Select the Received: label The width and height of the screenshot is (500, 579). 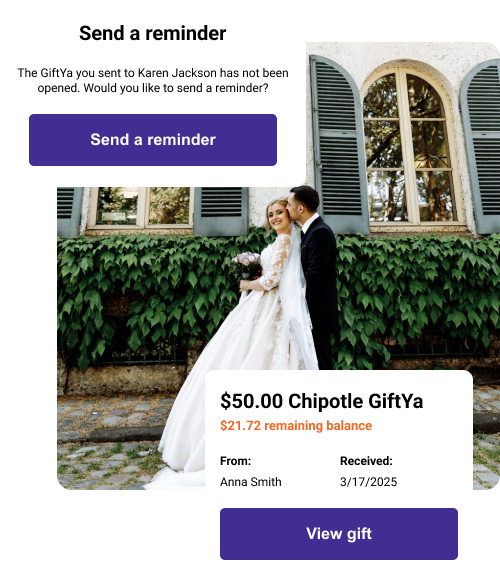[x=366, y=461]
